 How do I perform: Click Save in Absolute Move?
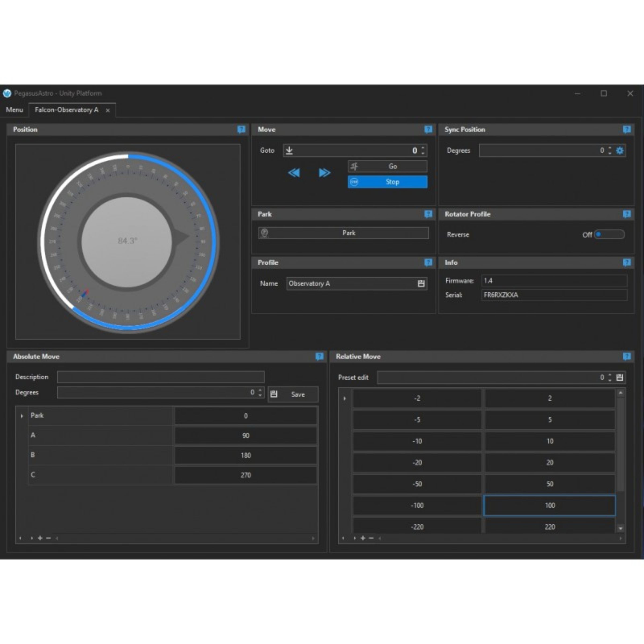(x=293, y=394)
